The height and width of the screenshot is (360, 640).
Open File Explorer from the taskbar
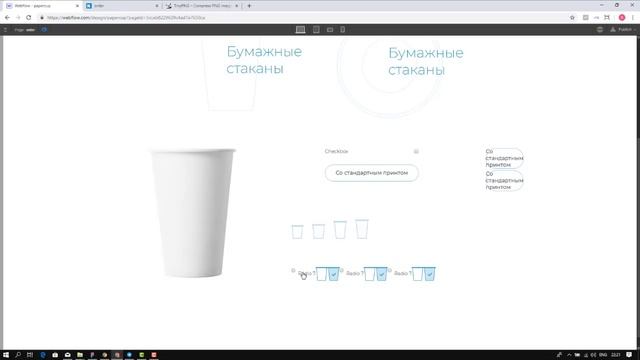click(x=80, y=355)
